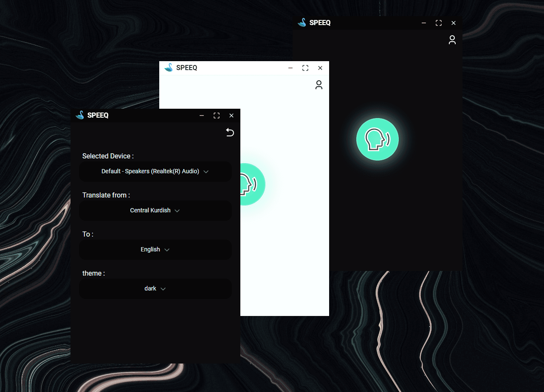This screenshot has height=392, width=544.
Task: Open the To English language dropdown
Action: click(x=155, y=250)
